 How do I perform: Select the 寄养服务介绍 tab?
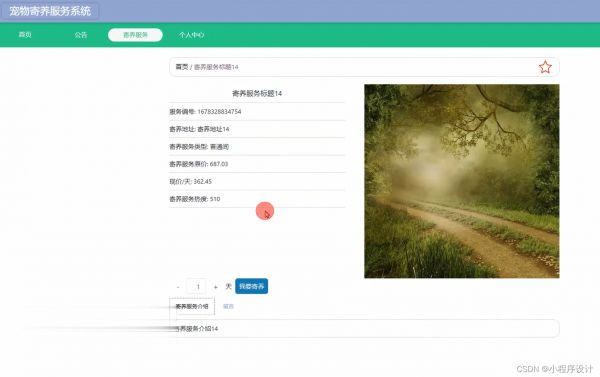(x=192, y=307)
